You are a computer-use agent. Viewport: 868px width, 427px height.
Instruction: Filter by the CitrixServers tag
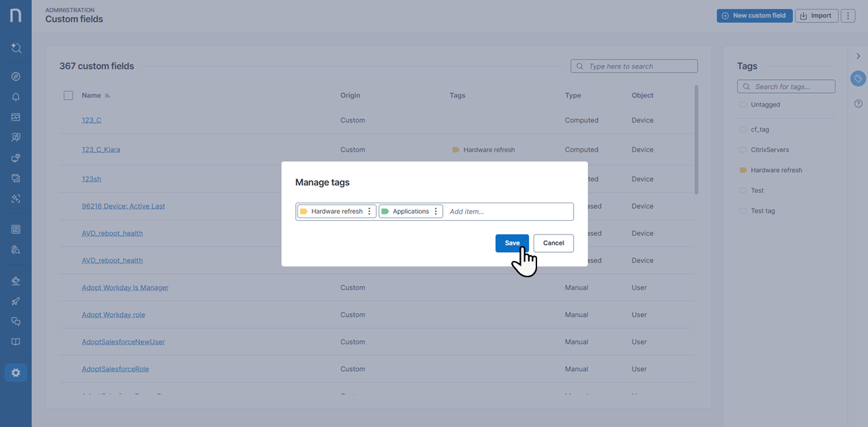click(770, 150)
